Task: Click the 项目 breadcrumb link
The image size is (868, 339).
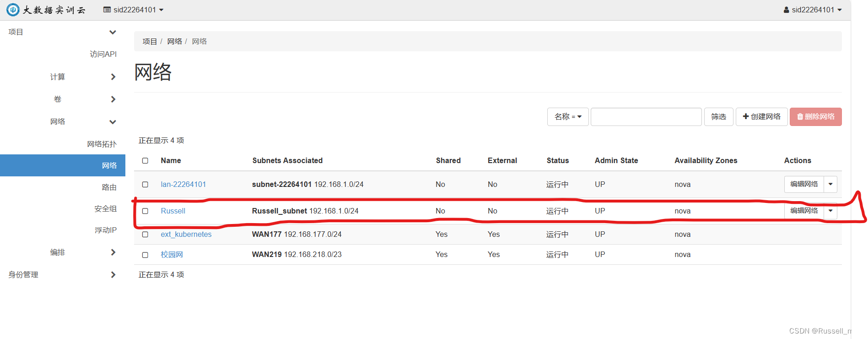Action: (x=150, y=41)
